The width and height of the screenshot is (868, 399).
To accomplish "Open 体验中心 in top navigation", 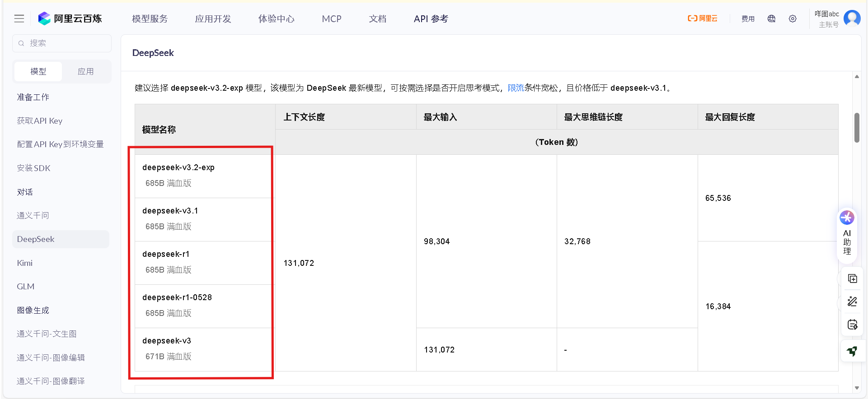I will (x=277, y=19).
